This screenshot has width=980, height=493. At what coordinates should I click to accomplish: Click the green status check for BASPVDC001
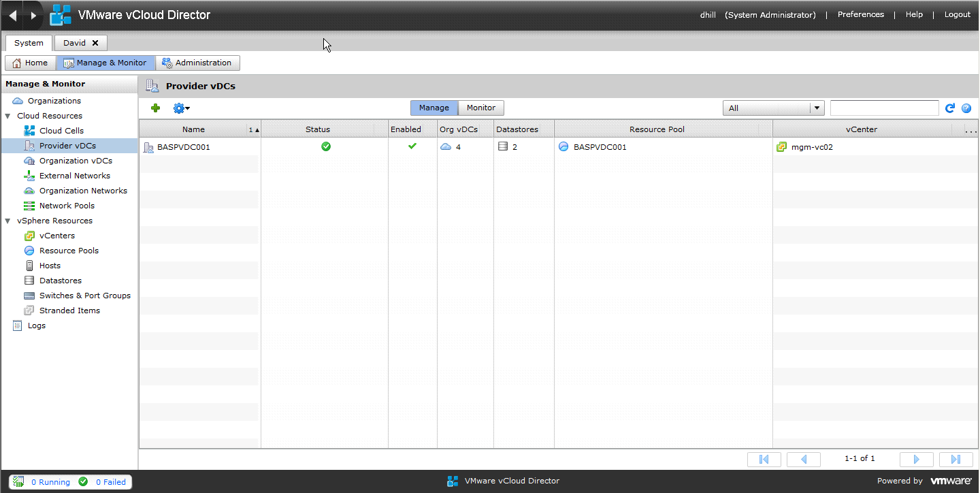[x=326, y=146]
